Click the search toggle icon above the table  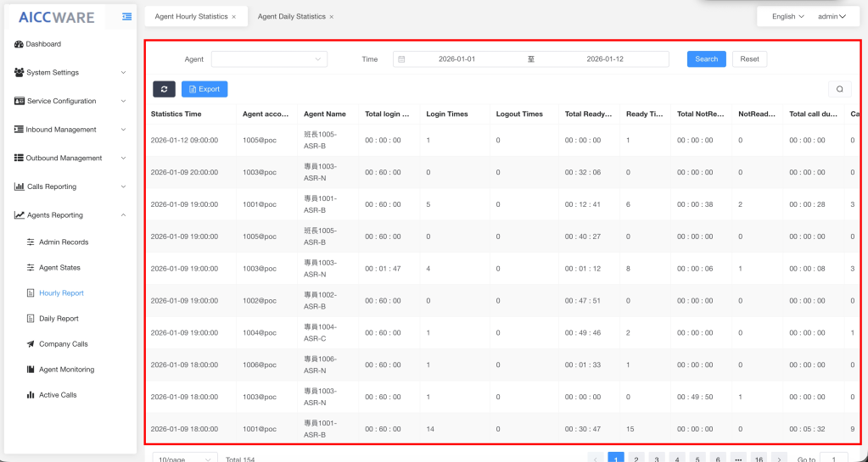click(x=840, y=89)
